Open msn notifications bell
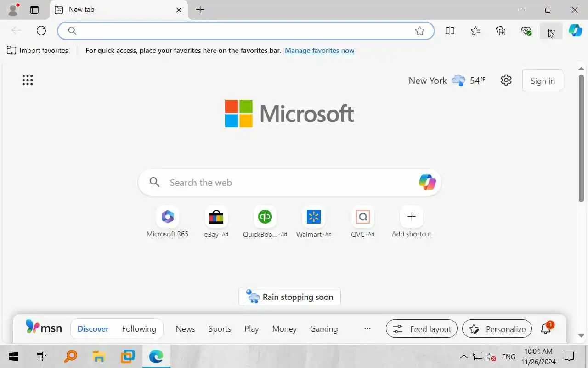 tap(546, 328)
